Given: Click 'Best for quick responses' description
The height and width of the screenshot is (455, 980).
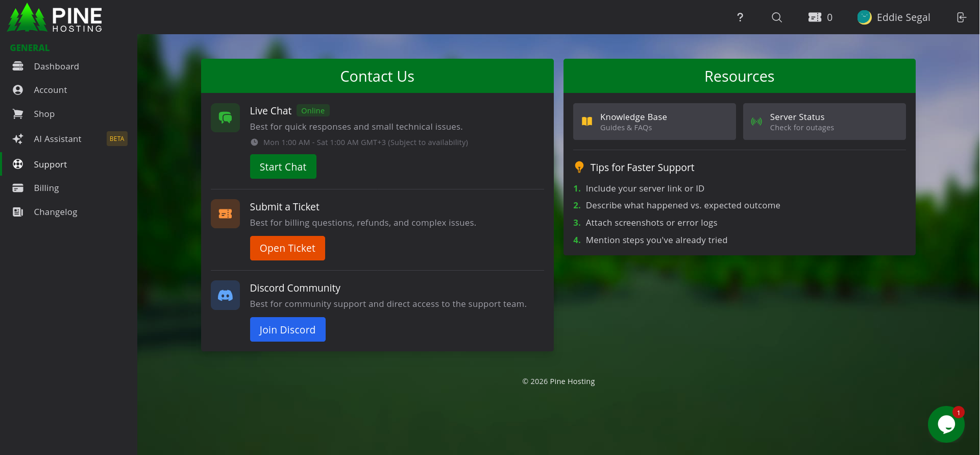Looking at the screenshot, I should (356, 127).
